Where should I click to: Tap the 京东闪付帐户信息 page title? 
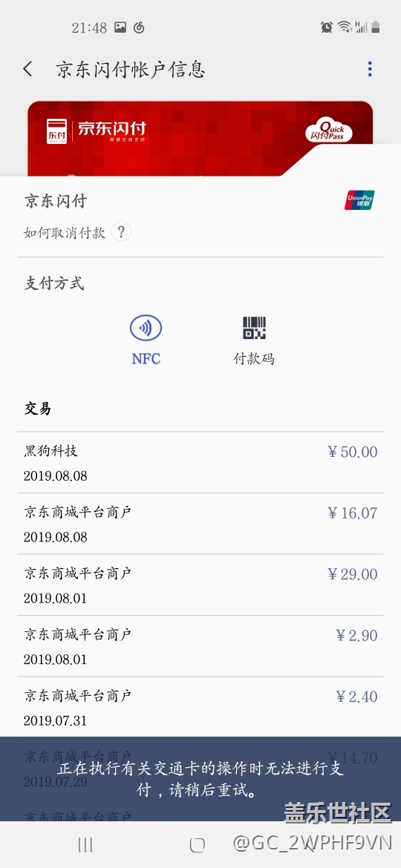[131, 69]
